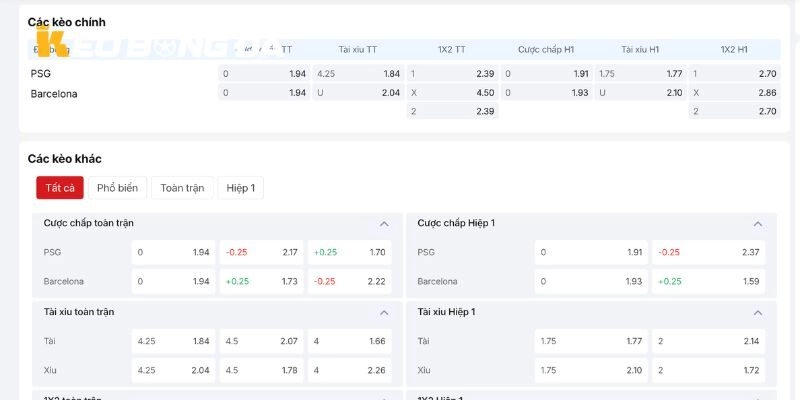Switch to the Toàn trận tab
The height and width of the screenshot is (400, 800).
point(182,188)
